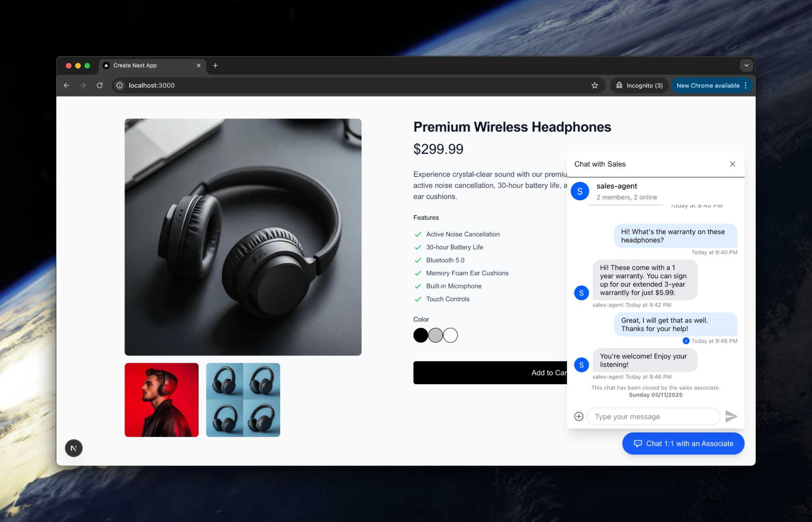Screen dimensions: 812x522
Task: Select the black color swatch
Action: pyautogui.click(x=420, y=335)
